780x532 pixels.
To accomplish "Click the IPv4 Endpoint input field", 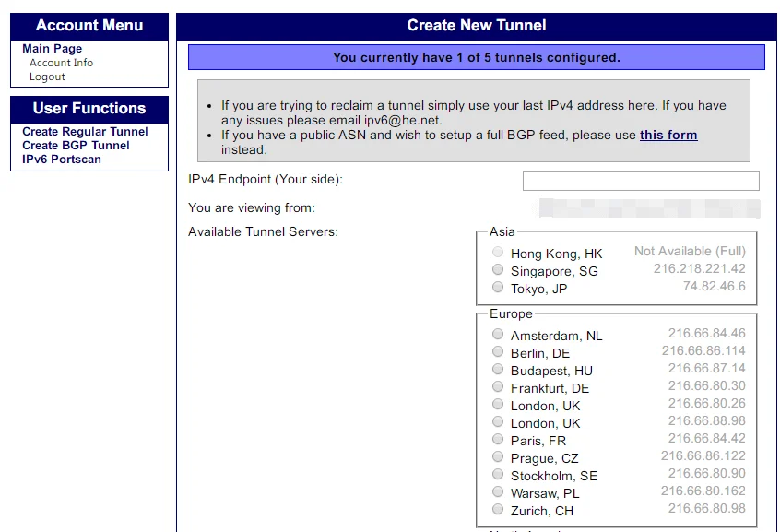I will click(640, 181).
